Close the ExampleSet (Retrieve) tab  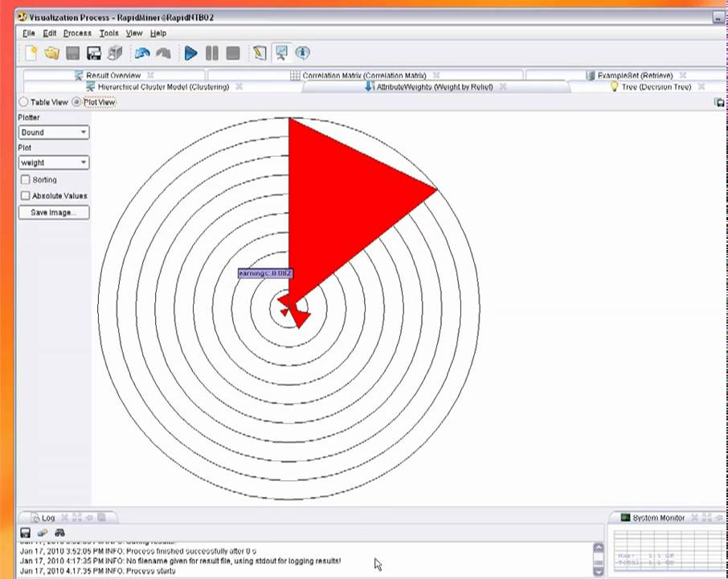click(x=682, y=75)
